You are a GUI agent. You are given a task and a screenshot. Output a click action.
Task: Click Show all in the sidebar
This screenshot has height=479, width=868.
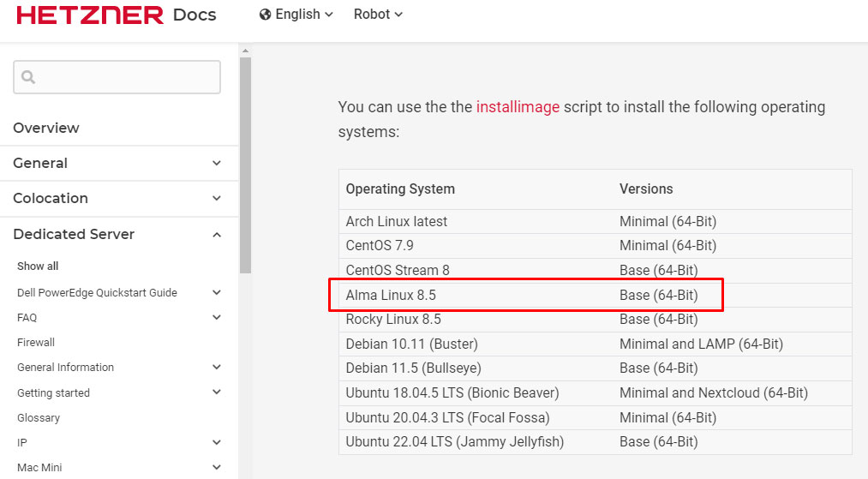pos(38,266)
